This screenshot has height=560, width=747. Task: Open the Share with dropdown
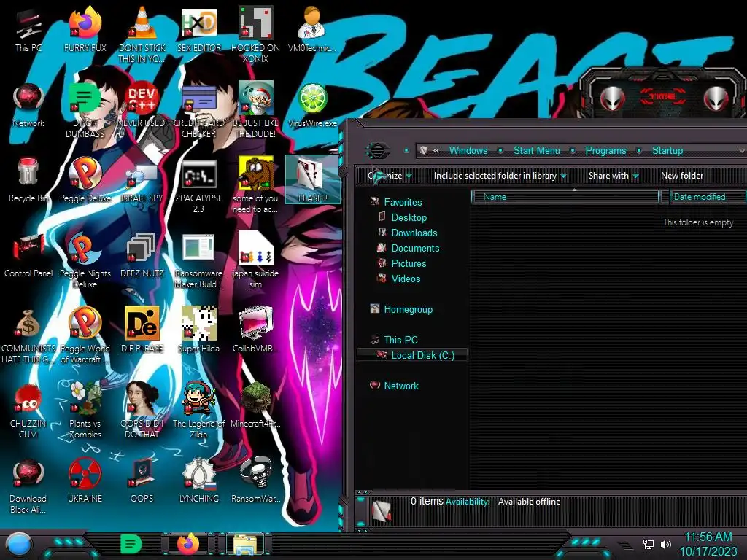[613, 176]
